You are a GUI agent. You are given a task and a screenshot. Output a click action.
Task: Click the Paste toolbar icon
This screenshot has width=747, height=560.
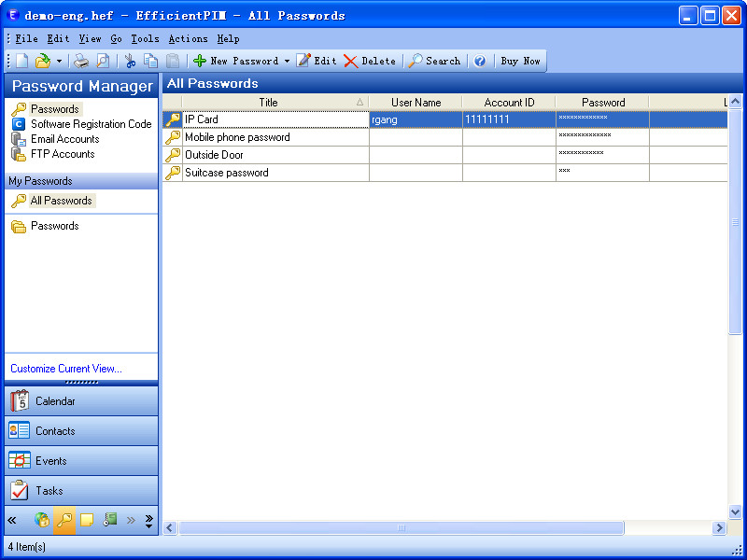click(173, 61)
